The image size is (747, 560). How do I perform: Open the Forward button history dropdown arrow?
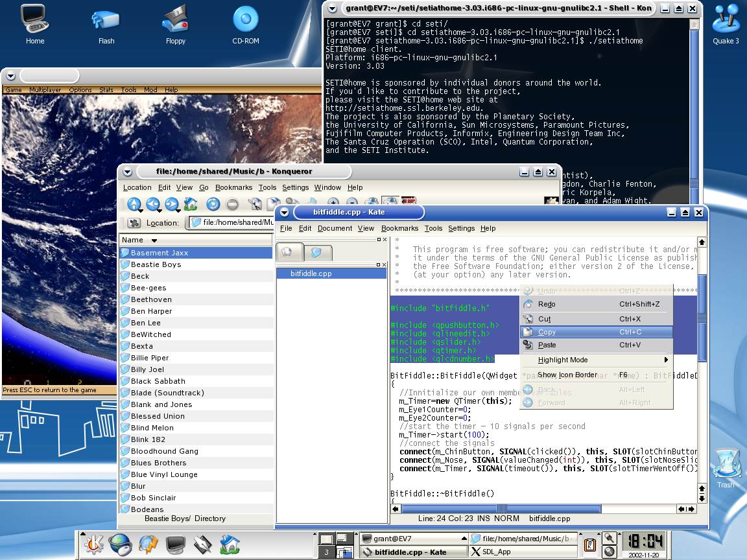click(178, 210)
